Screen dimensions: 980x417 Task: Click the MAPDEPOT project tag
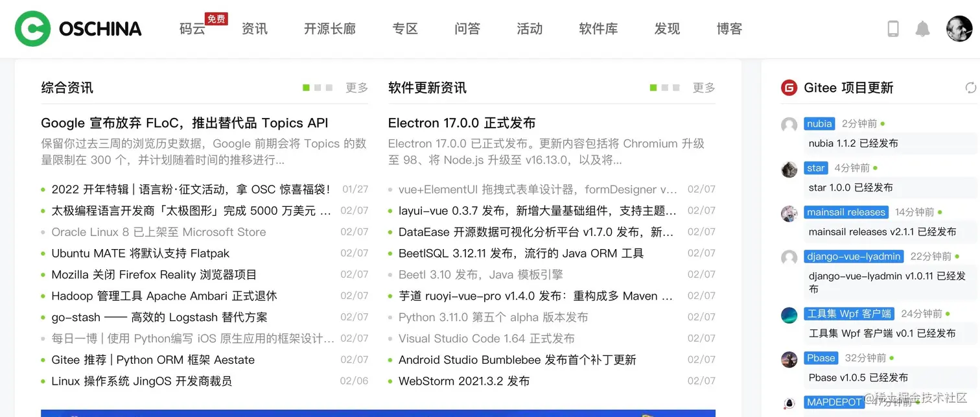coord(834,402)
